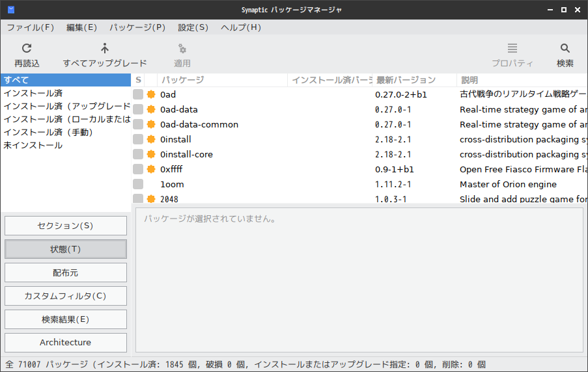Image resolution: width=588 pixels, height=372 pixels.
Task: Click the orange supported badge beside 0ad
Action: tap(151, 94)
